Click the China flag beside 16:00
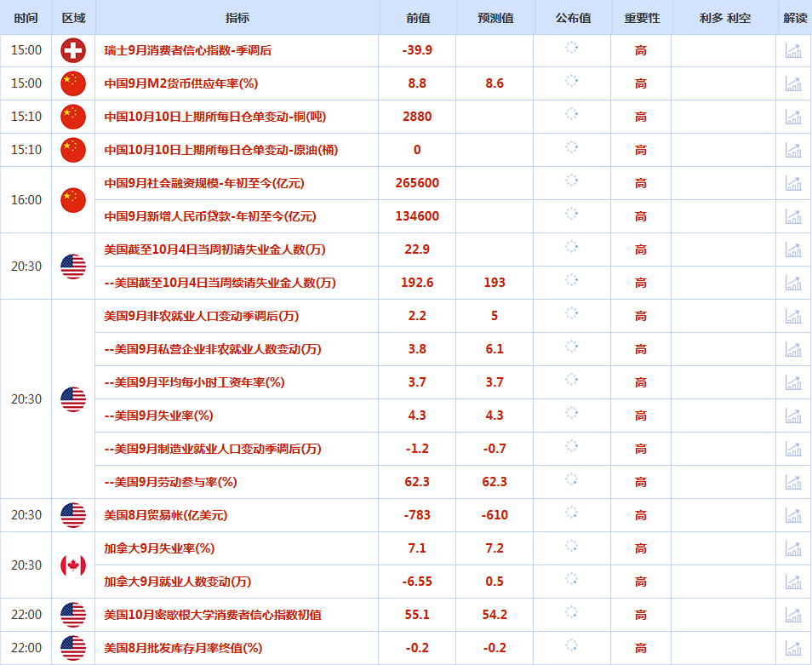Image resolution: width=812 pixels, height=665 pixels. [73, 199]
